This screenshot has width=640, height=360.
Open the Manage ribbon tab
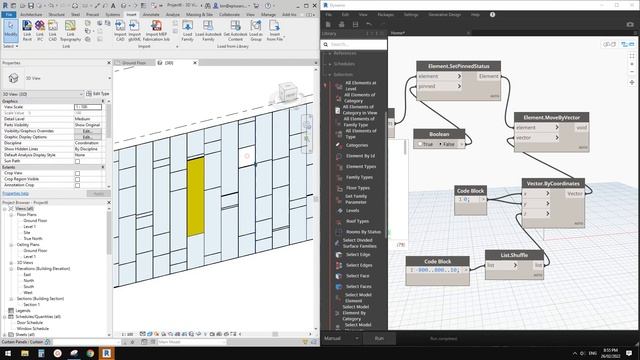point(268,15)
